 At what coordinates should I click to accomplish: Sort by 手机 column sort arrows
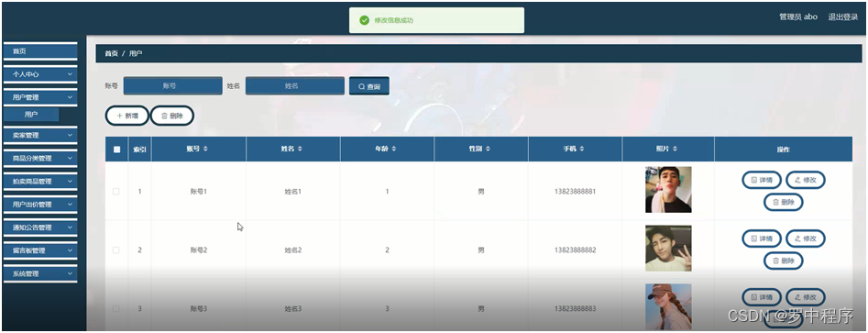[x=582, y=149]
